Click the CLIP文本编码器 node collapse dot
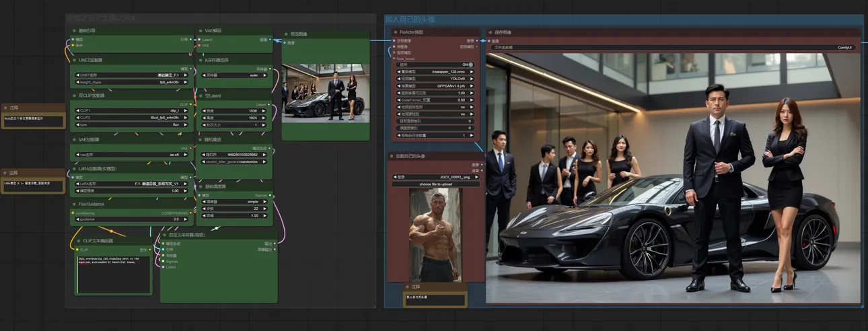868x331 pixels. pos(78,240)
